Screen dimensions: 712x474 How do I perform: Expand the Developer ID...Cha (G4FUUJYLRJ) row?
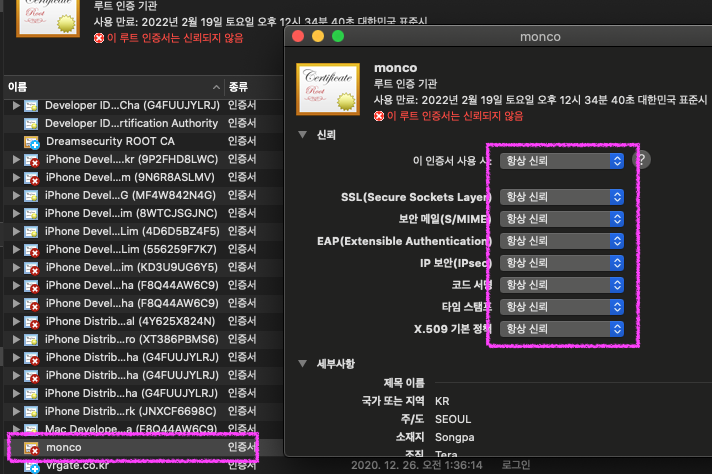click(x=16, y=105)
